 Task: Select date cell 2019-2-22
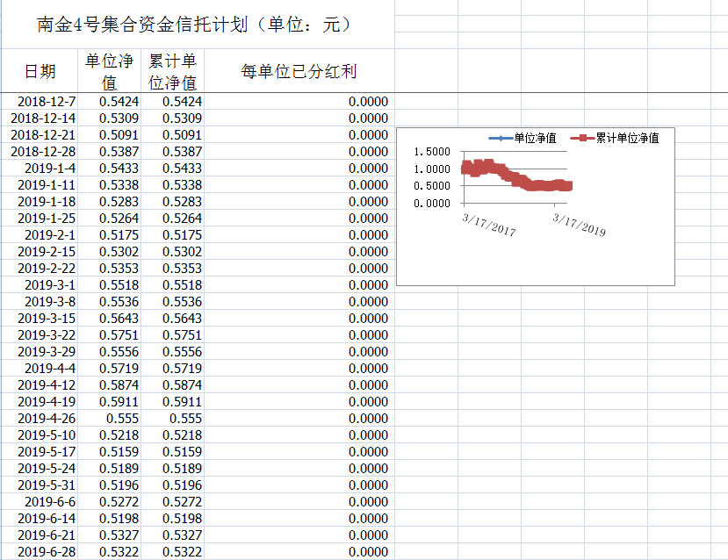tap(40, 269)
